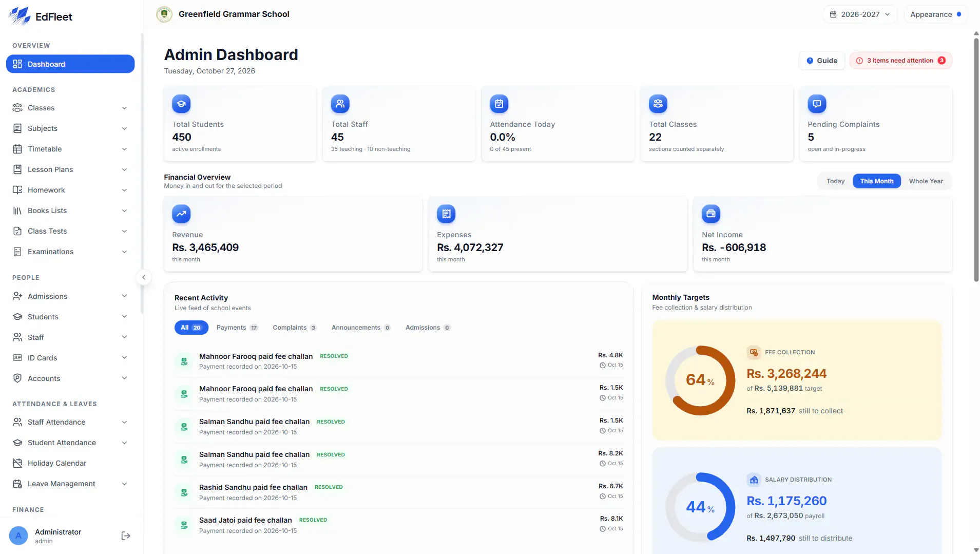Click the Revenue trend arrow icon
The height and width of the screenshot is (554, 980).
pyautogui.click(x=181, y=214)
